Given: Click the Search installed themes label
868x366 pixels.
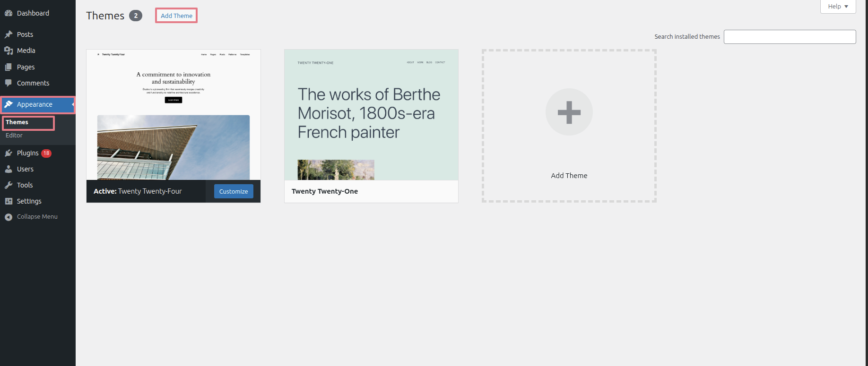Looking at the screenshot, I should (x=687, y=37).
